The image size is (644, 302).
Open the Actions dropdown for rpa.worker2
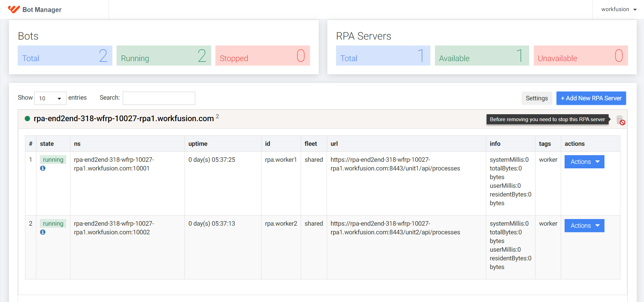click(584, 226)
